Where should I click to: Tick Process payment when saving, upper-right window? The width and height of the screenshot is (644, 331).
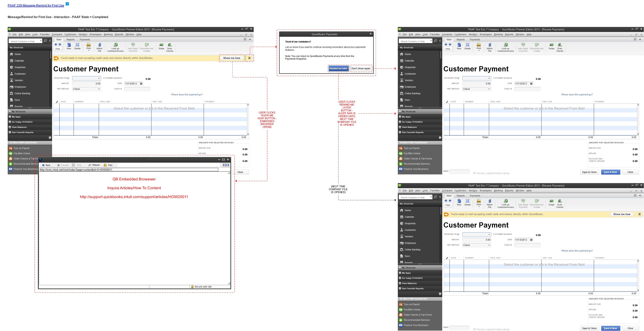(x=474, y=173)
